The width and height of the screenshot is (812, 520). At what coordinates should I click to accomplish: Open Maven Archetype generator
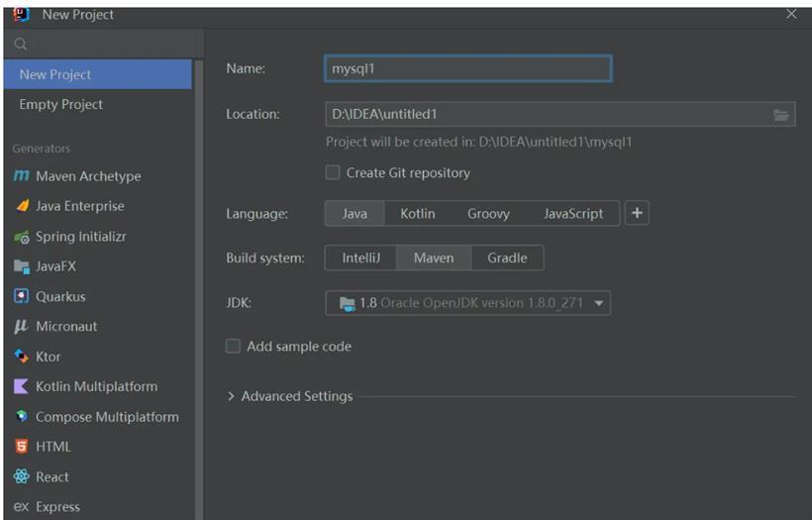[x=98, y=176]
